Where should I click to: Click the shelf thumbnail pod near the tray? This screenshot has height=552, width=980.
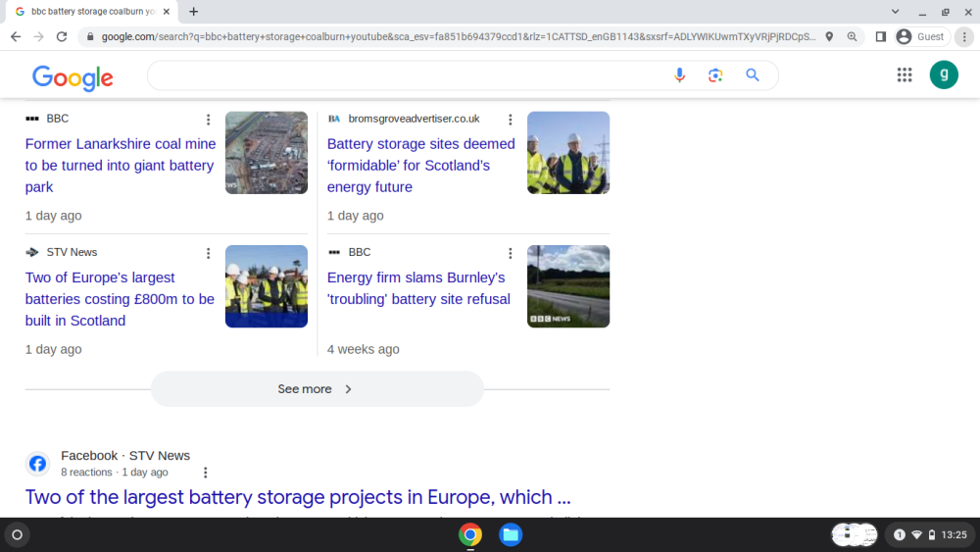pyautogui.click(x=854, y=534)
